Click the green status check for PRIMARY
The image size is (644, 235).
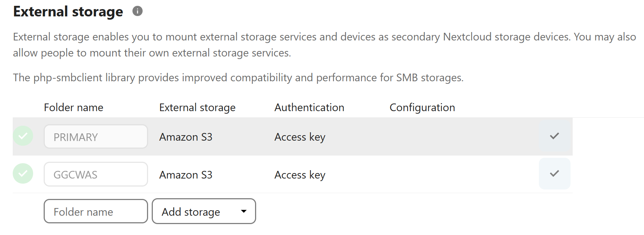tap(23, 136)
